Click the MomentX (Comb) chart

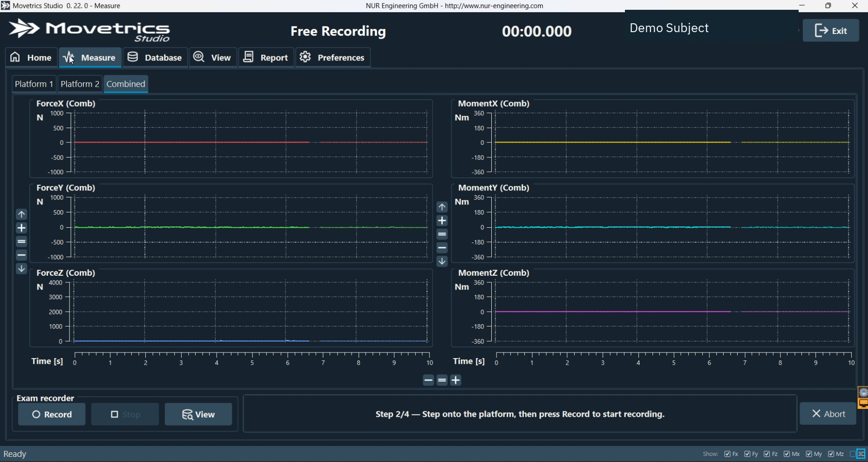[653, 138]
